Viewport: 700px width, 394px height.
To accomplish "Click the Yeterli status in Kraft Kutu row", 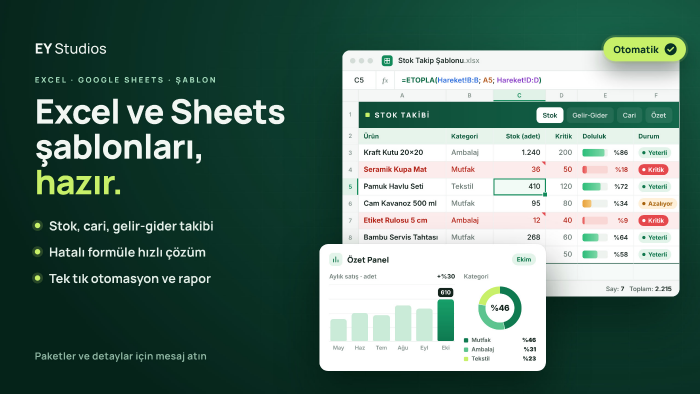I will tap(654, 153).
